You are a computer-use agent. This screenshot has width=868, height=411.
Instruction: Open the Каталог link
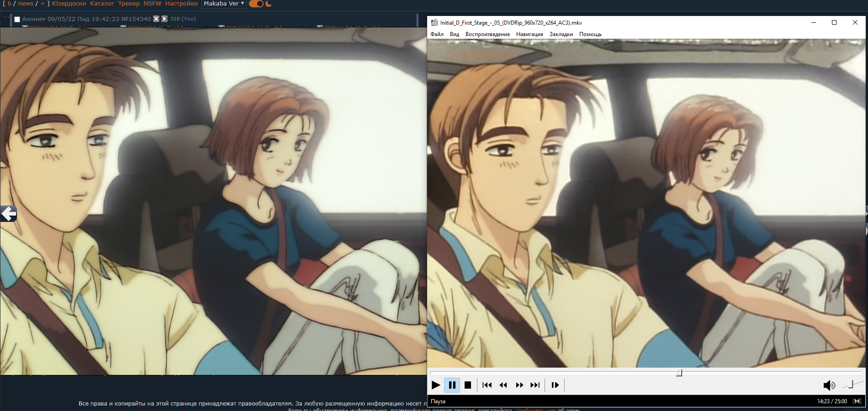click(102, 4)
